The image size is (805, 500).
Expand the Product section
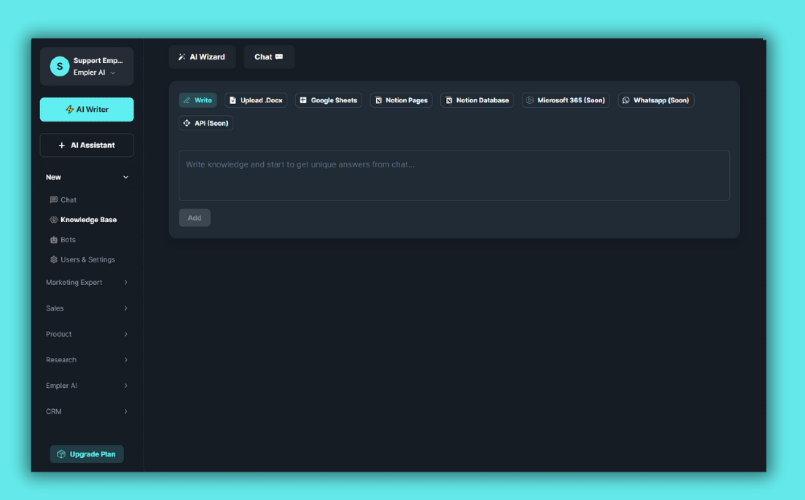(x=86, y=334)
